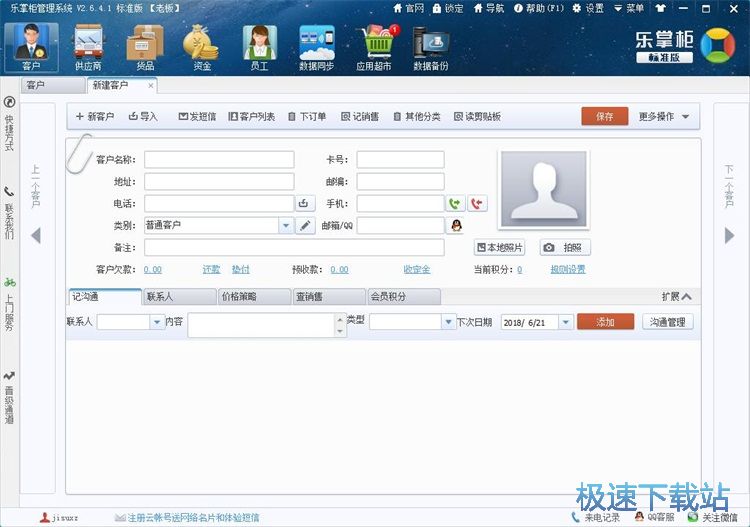Close the 新建客户 tab
750x527 pixels.
tap(151, 86)
